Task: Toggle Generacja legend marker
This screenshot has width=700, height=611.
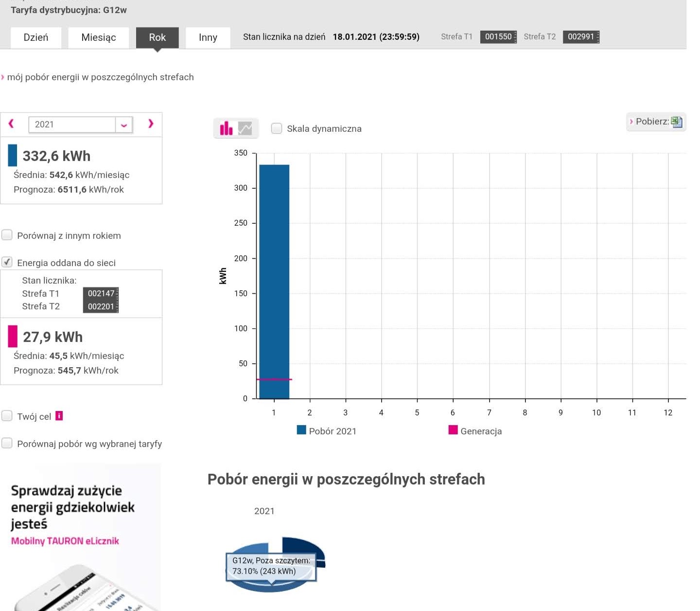Action: [453, 431]
